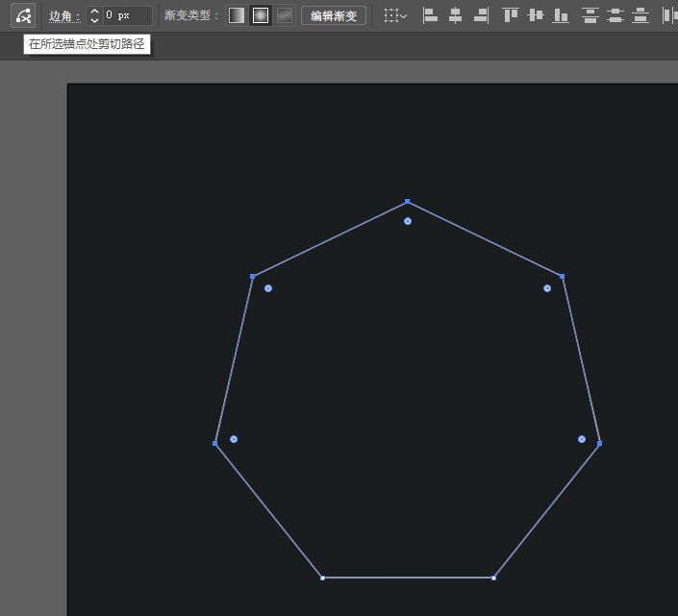Click the cut path at selected anchor icon
Screen dimensions: 678x616
[23, 16]
